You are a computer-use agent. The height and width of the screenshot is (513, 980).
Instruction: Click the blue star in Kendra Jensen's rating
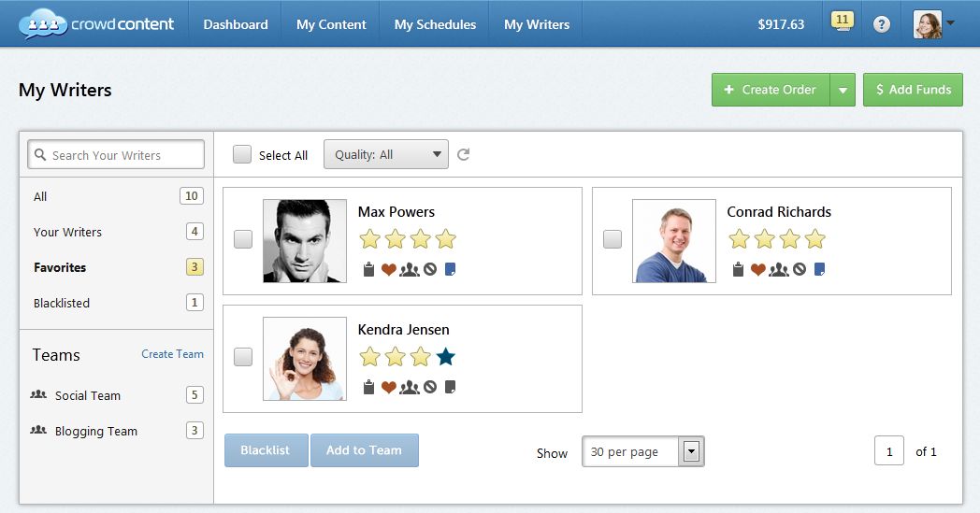[x=446, y=357]
